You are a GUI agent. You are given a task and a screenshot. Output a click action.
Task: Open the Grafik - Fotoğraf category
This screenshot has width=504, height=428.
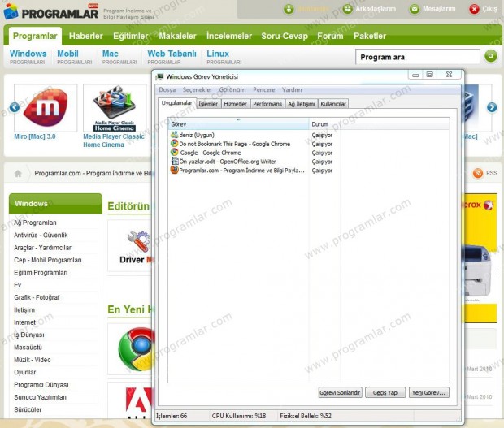click(x=37, y=297)
